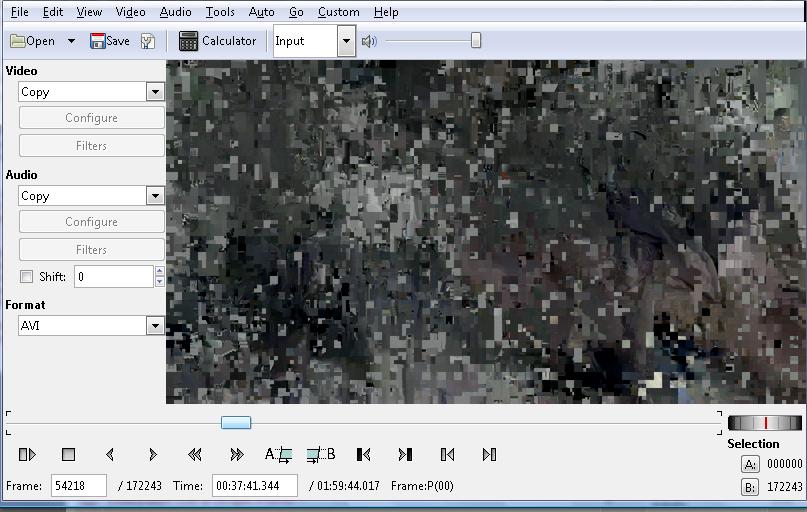Click the timeline seek slider handle
Viewport: 807px width, 512px height.
[x=236, y=422]
